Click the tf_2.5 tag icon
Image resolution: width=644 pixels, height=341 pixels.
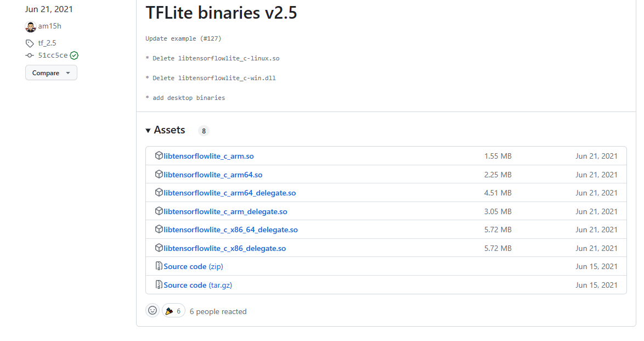click(x=30, y=43)
